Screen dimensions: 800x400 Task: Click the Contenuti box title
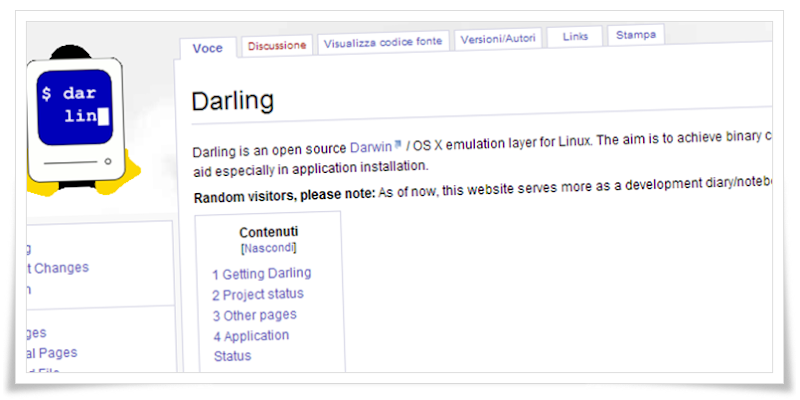point(269,232)
